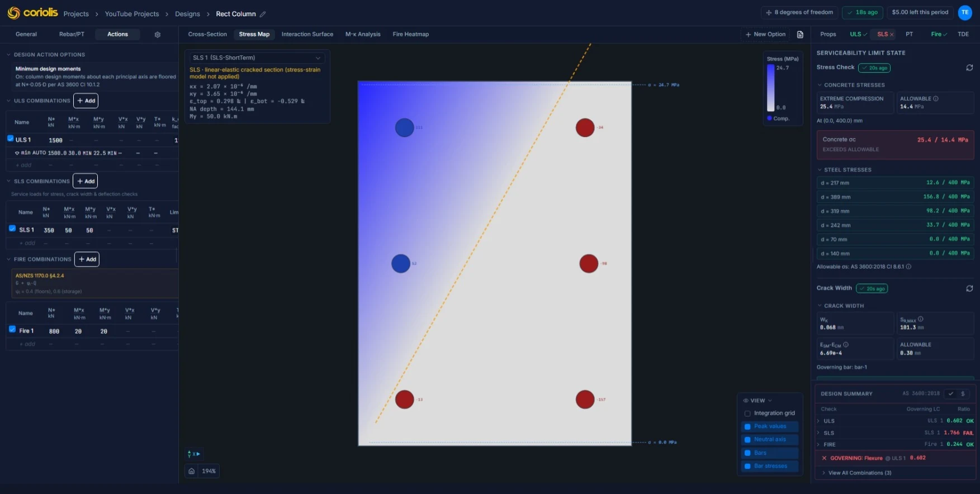Screen dimensions: 980x494
Task: Click the axis orientation indicator icon
Action: (x=193, y=454)
